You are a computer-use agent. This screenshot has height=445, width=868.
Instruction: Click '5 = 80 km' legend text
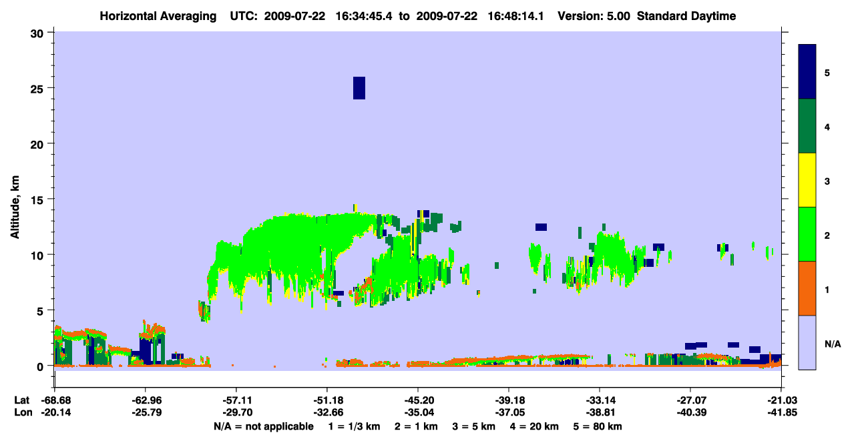coord(599,426)
